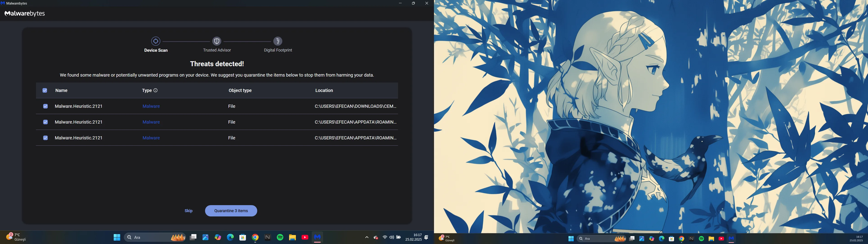This screenshot has width=868, height=244.
Task: Click the Trusted Advisor step label
Action: (217, 50)
